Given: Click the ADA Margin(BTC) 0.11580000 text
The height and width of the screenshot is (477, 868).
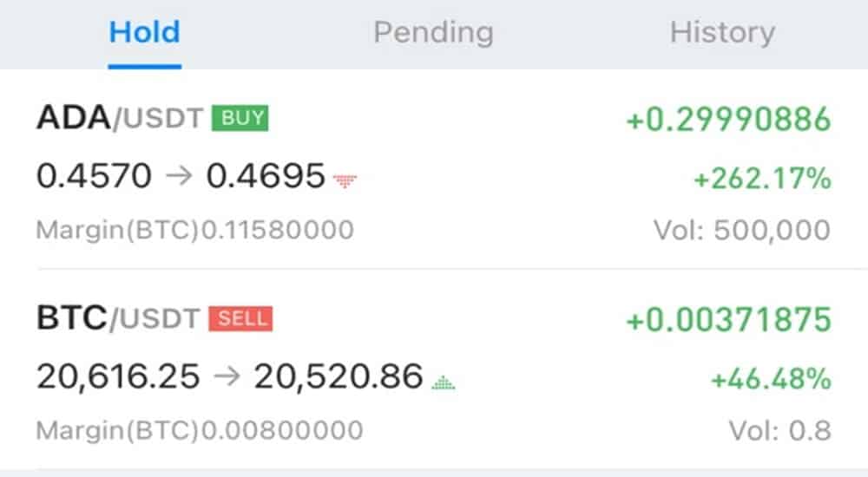Looking at the screenshot, I should pos(194,230).
